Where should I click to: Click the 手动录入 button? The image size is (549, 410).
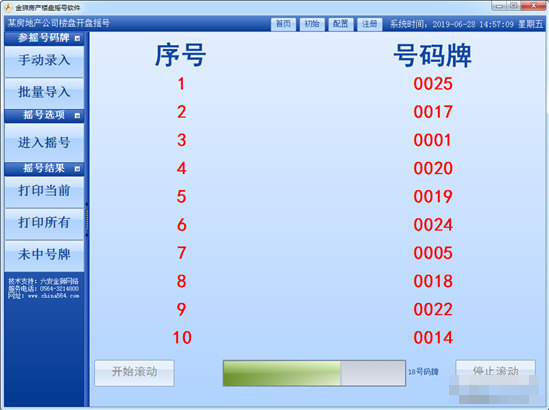(44, 61)
